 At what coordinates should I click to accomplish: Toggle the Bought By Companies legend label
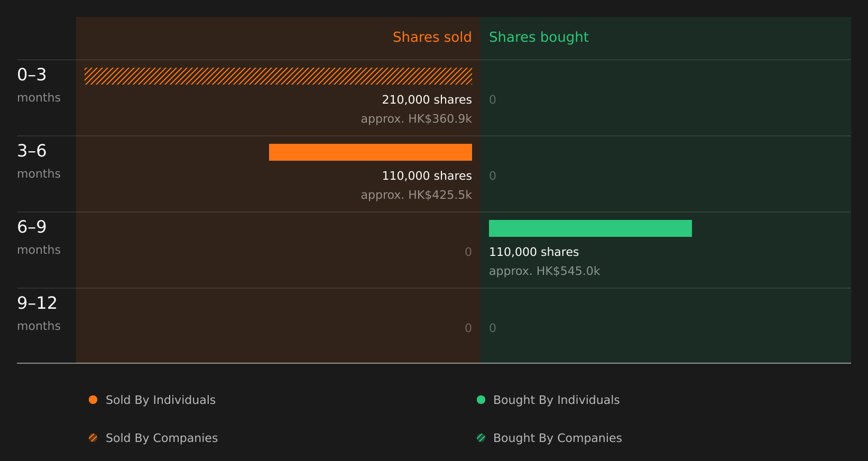coord(558,438)
